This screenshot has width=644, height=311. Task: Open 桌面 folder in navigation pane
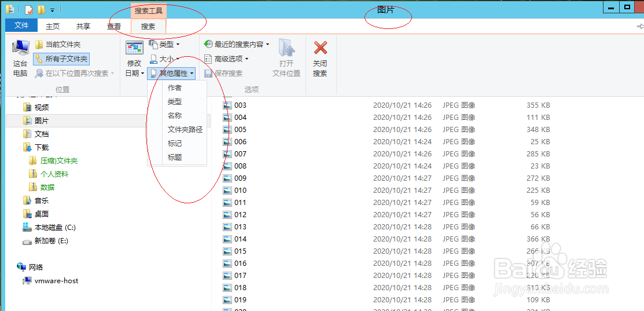36,214
